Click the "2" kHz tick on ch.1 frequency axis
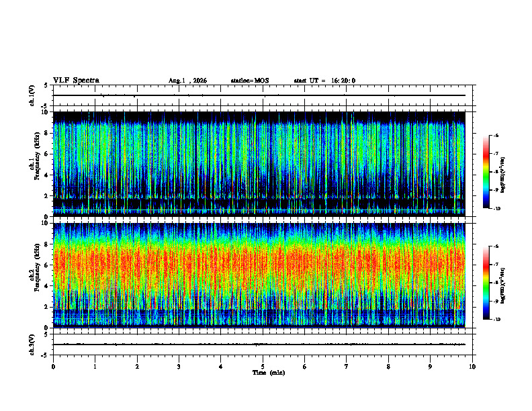Screen dimensions: 532x411 [x=46, y=195]
